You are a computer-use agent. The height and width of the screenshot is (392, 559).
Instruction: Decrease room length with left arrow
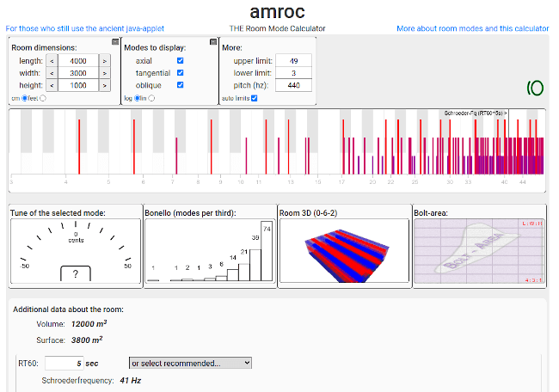point(51,61)
